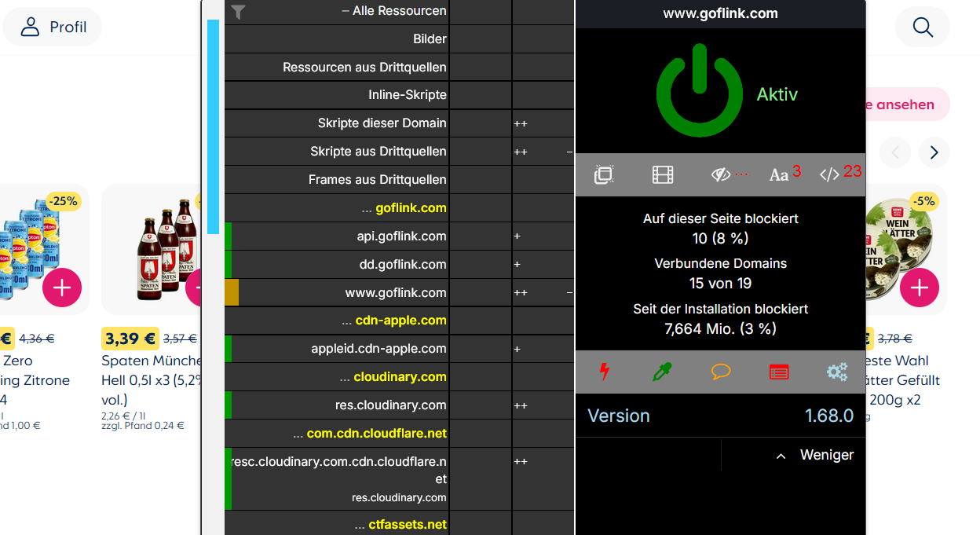
Task: Add the Lipton Zero product with plus
Action: [x=62, y=288]
